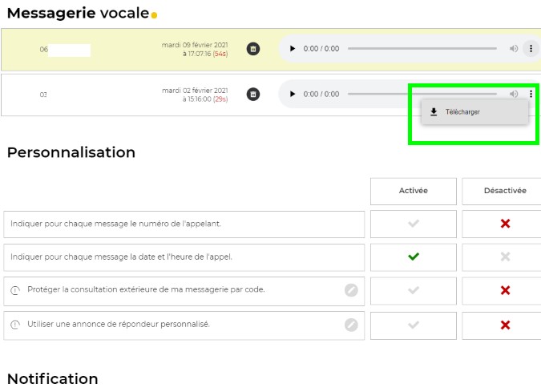Activate personalised answering announcement checkmark
This screenshot has height=392, width=541.
click(x=414, y=325)
